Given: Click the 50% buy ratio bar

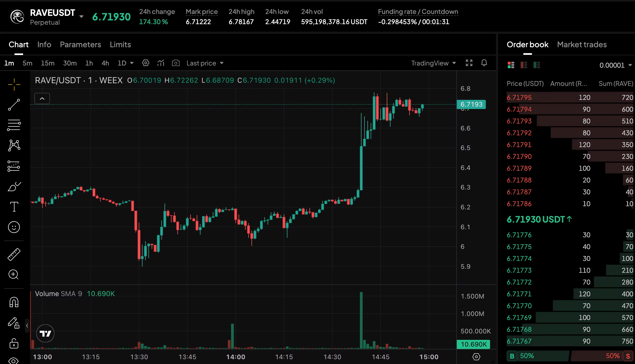Looking at the screenshot, I should click(x=543, y=356).
